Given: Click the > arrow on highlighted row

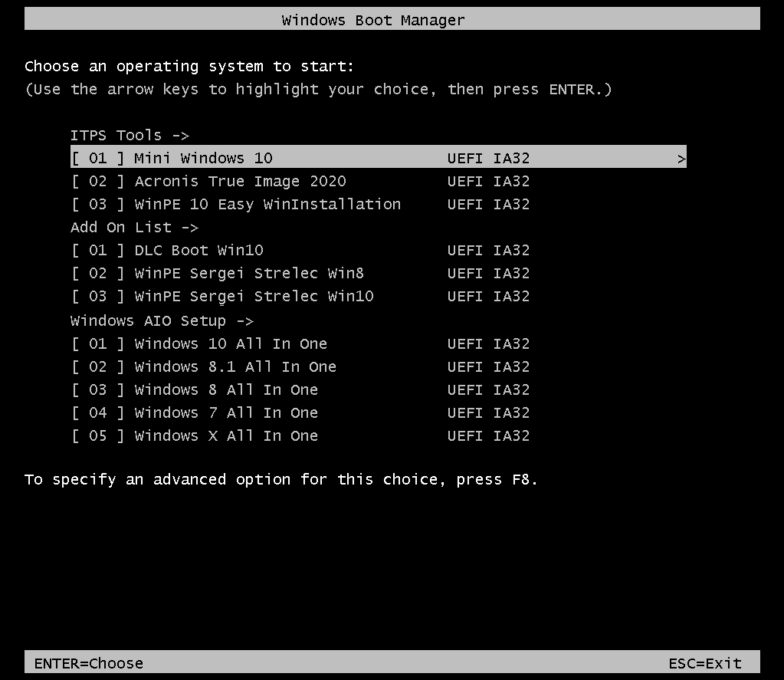Looking at the screenshot, I should pos(681,159).
